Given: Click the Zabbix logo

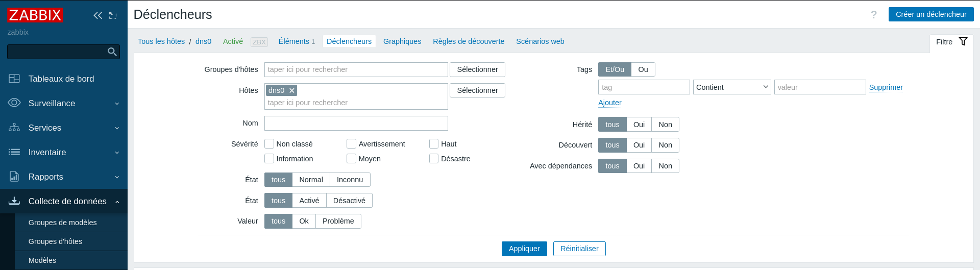Looking at the screenshot, I should (35, 15).
